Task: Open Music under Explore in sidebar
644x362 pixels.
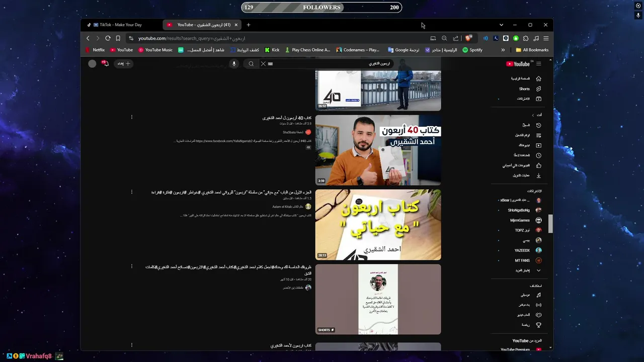Action: (531, 295)
